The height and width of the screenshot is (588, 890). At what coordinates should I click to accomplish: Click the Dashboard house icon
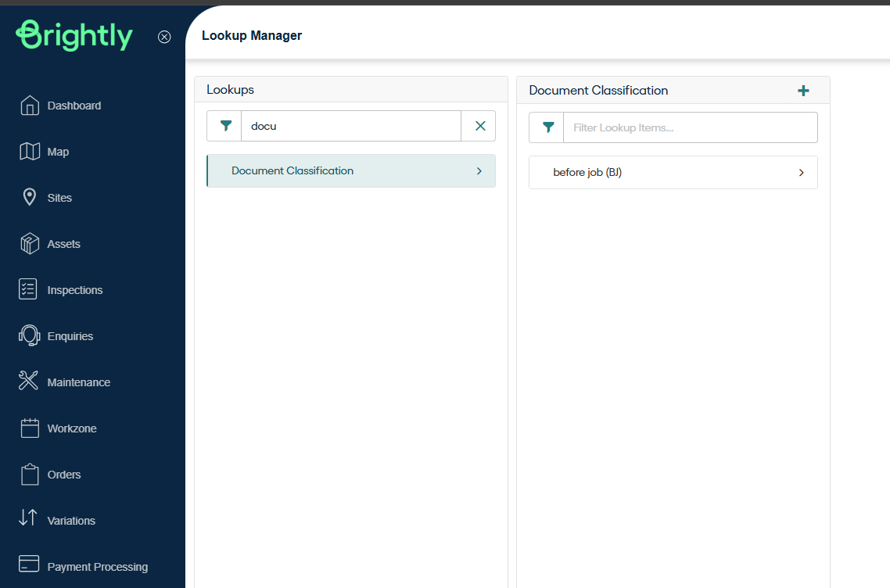[x=29, y=106]
